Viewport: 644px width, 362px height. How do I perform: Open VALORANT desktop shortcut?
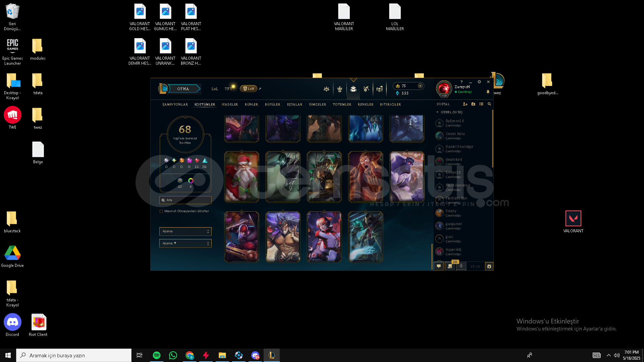573,222
